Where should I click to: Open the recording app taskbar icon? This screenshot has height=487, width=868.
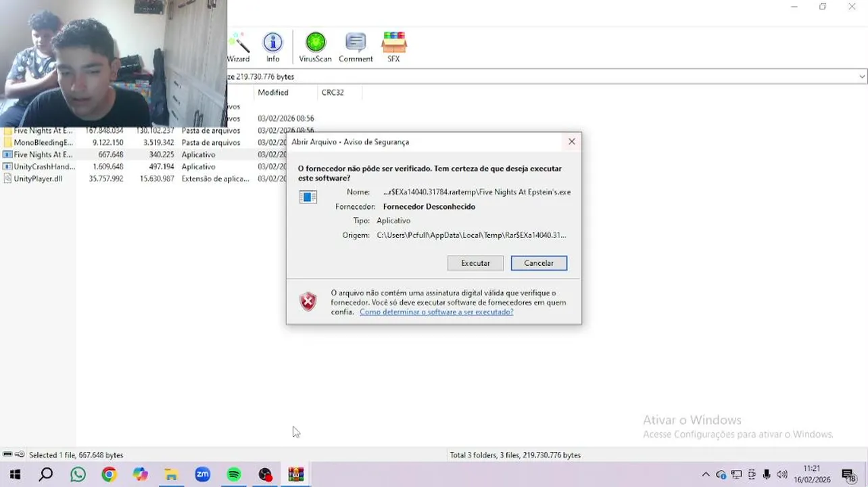coord(265,475)
